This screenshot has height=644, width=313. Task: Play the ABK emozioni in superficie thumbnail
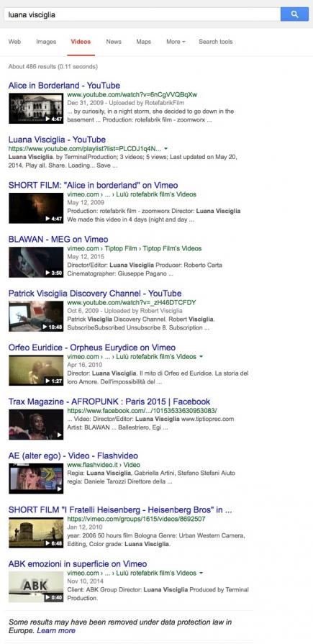(36, 586)
